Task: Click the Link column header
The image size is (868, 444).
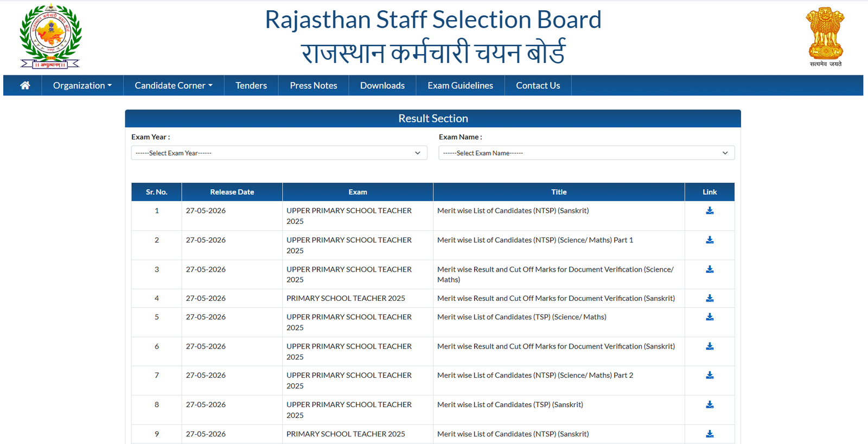Action: [x=710, y=192]
